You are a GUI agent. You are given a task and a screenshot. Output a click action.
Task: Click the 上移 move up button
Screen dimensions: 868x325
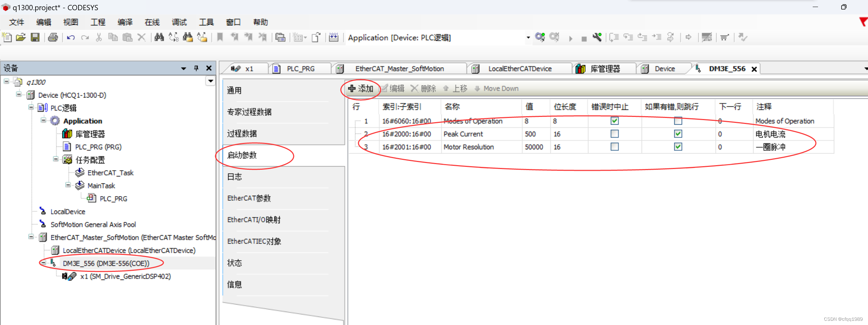click(x=455, y=88)
